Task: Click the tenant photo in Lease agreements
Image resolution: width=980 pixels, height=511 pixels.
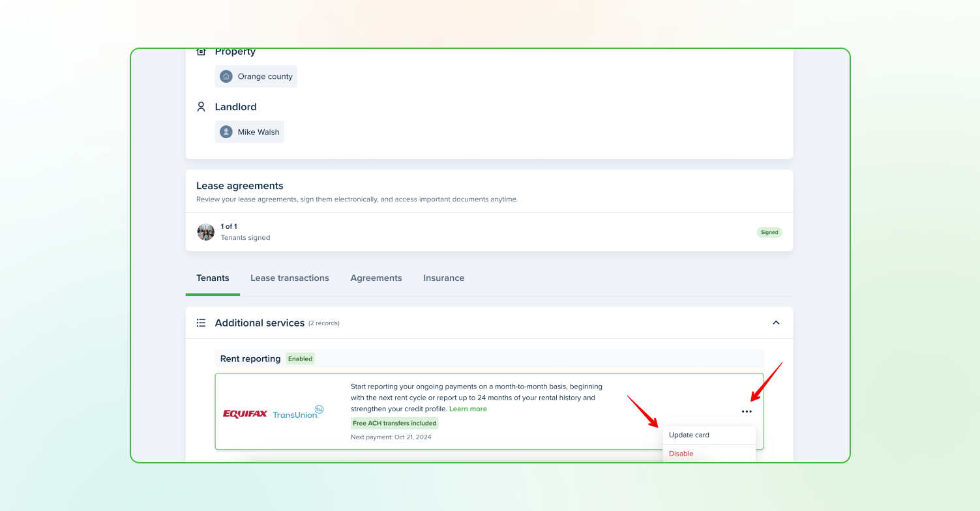Action: pyautogui.click(x=206, y=232)
